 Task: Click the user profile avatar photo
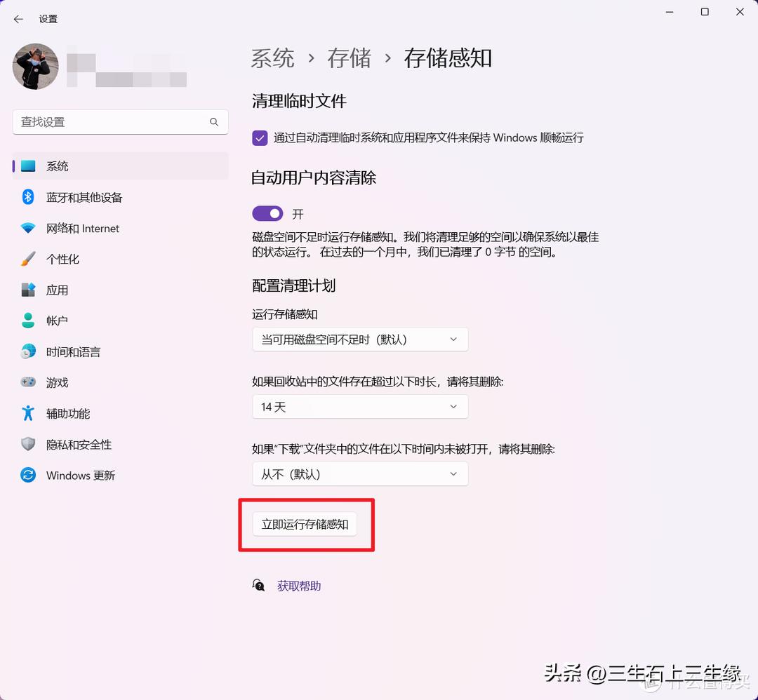pyautogui.click(x=35, y=67)
